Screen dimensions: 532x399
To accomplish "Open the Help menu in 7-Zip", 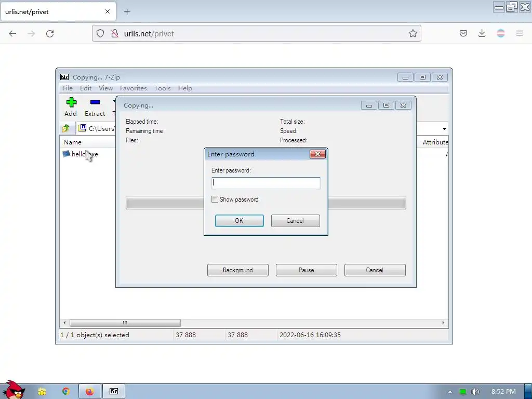I will click(185, 88).
